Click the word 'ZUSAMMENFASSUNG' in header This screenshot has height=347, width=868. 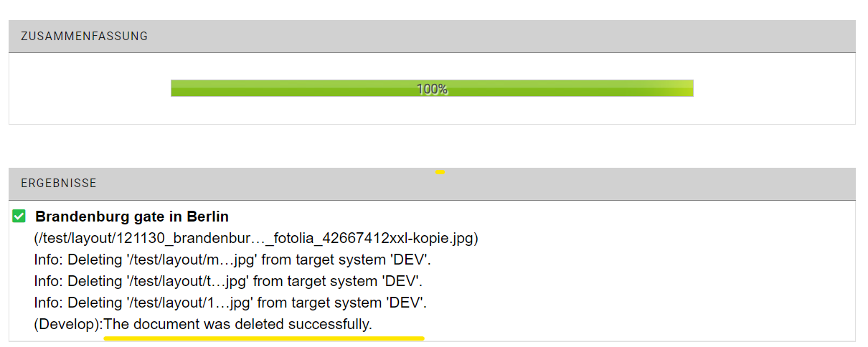tap(84, 36)
